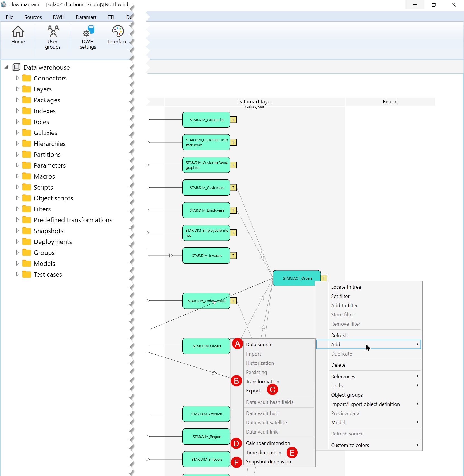Select the STAR.DIM_Customers node
The height and width of the screenshot is (476, 464).
[206, 188]
